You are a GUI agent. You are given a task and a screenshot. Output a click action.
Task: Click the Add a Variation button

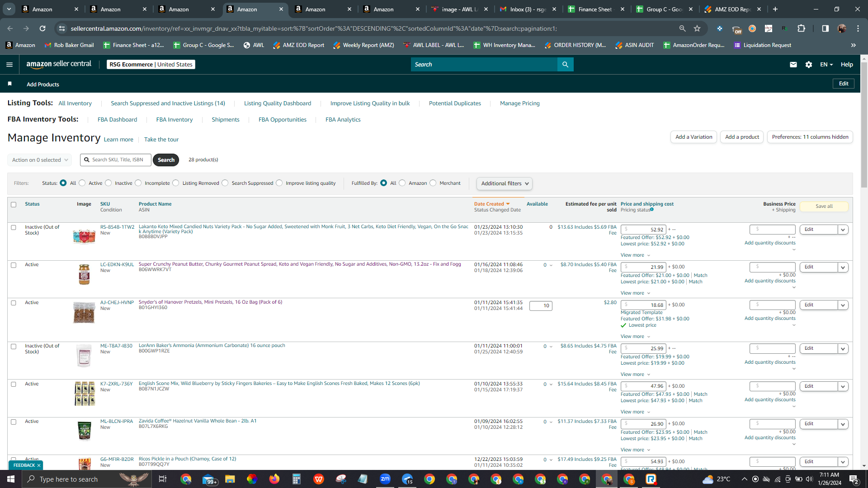tap(694, 137)
